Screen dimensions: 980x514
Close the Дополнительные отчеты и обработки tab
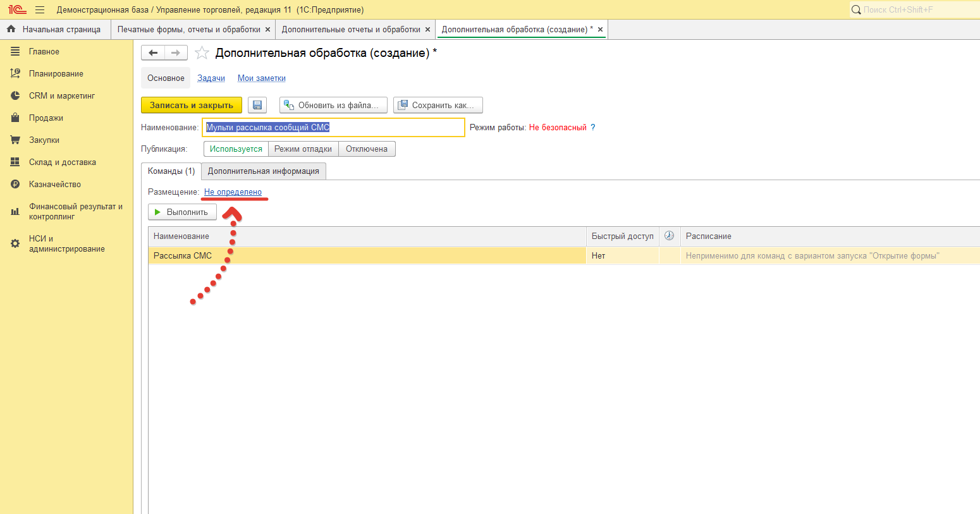427,30
